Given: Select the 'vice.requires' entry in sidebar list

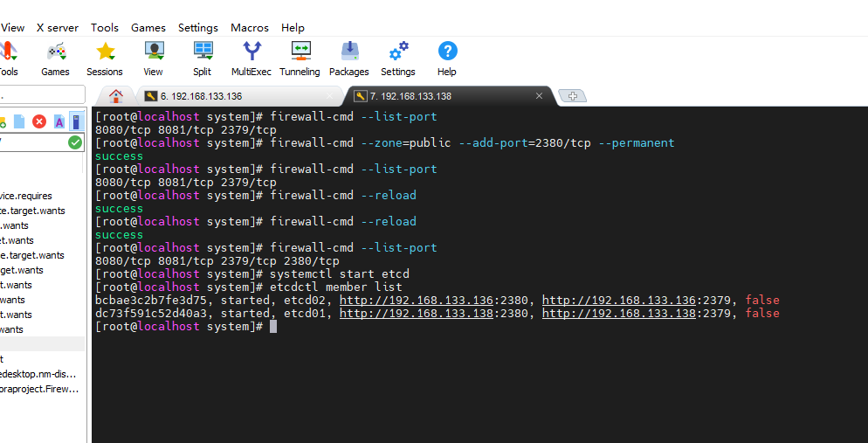Looking at the screenshot, I should click(x=26, y=196).
